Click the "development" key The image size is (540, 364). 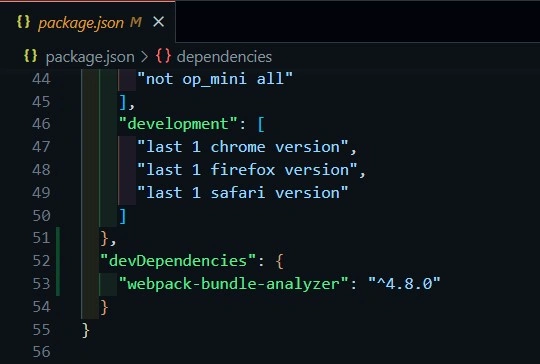178,124
